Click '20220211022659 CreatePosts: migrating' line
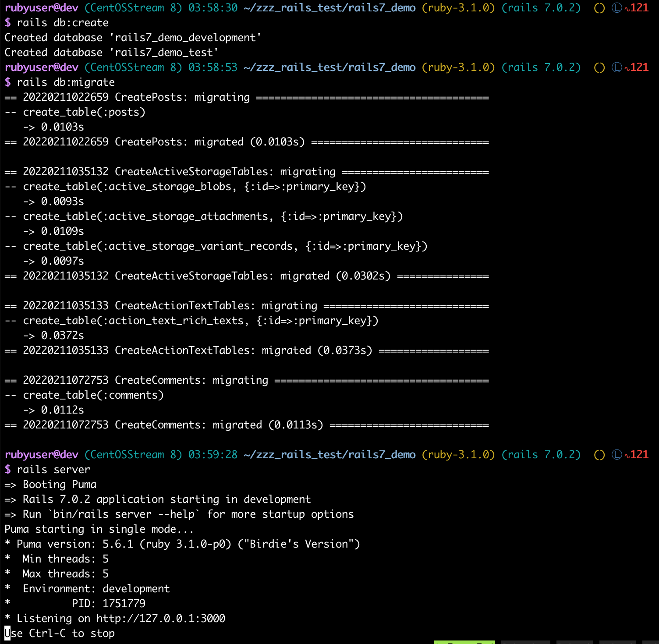The height and width of the screenshot is (644, 659). pyautogui.click(x=247, y=97)
